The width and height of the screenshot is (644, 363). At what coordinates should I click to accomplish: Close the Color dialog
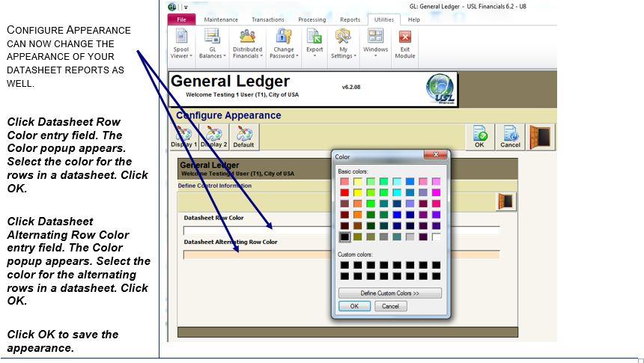click(x=436, y=154)
